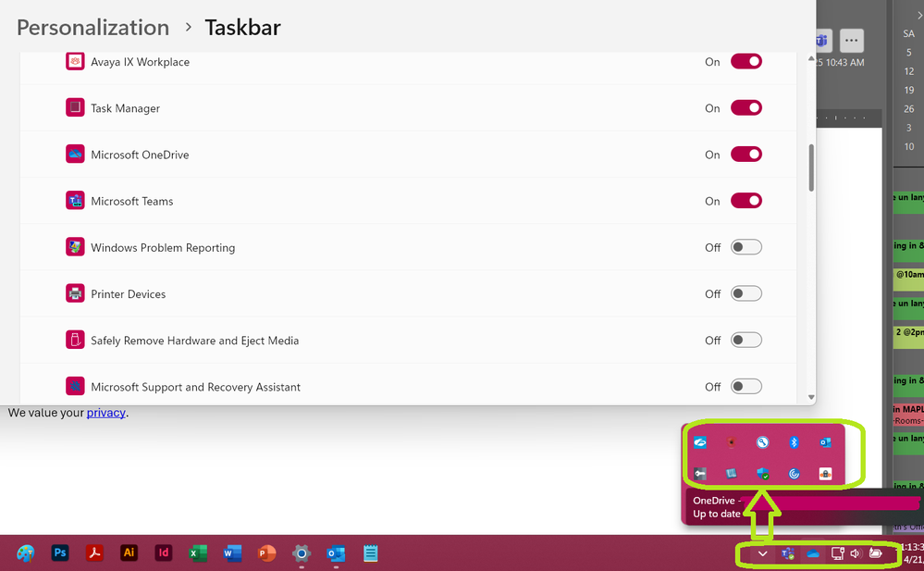Click the red target icon in overflow tray
924x571 pixels.
tap(732, 442)
